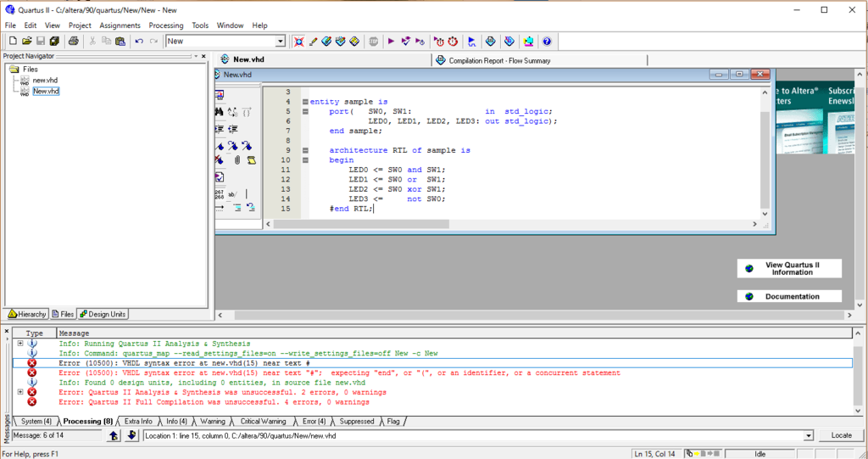
Task: Click the Stop Processing icon
Action: click(x=374, y=41)
